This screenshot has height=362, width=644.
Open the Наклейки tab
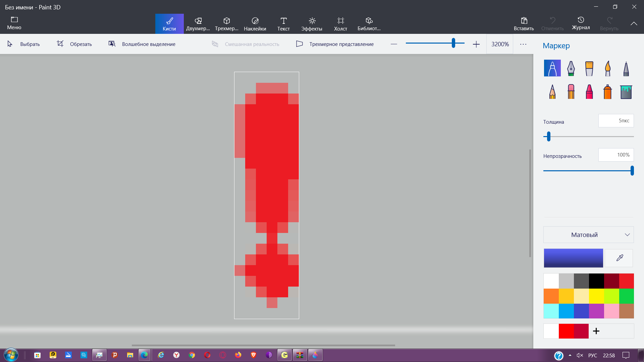(255, 24)
